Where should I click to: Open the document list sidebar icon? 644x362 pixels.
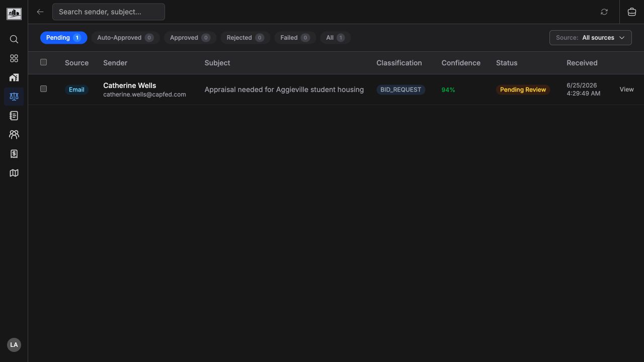14,116
